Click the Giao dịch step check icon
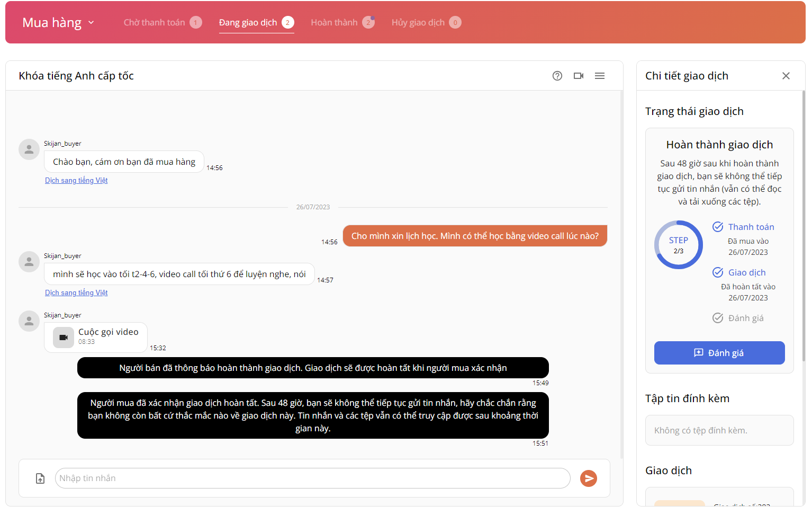 pyautogui.click(x=718, y=272)
